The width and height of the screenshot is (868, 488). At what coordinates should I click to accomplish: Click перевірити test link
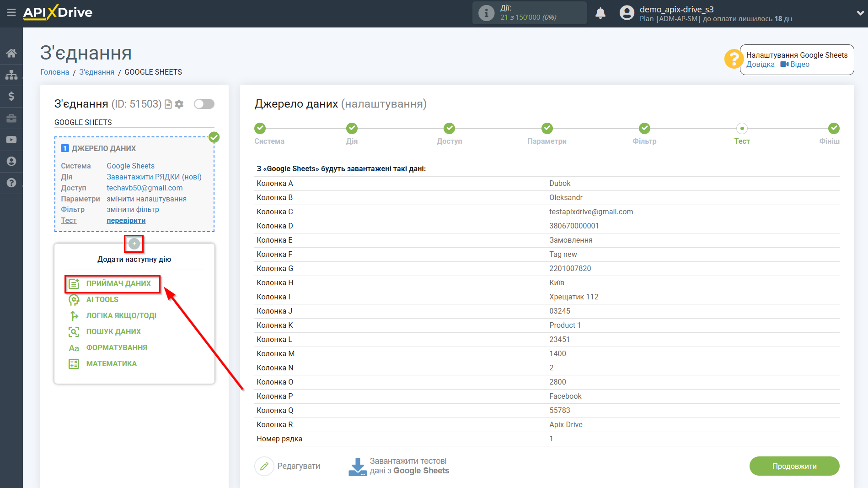click(x=126, y=220)
